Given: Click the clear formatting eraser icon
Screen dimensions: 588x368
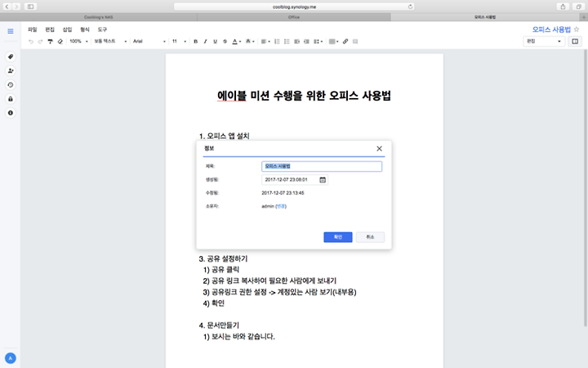Looking at the screenshot, I should point(60,42).
